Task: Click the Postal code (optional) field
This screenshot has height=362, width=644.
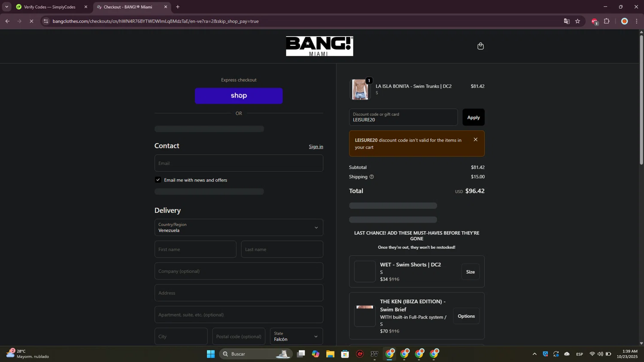Action: pos(239,336)
